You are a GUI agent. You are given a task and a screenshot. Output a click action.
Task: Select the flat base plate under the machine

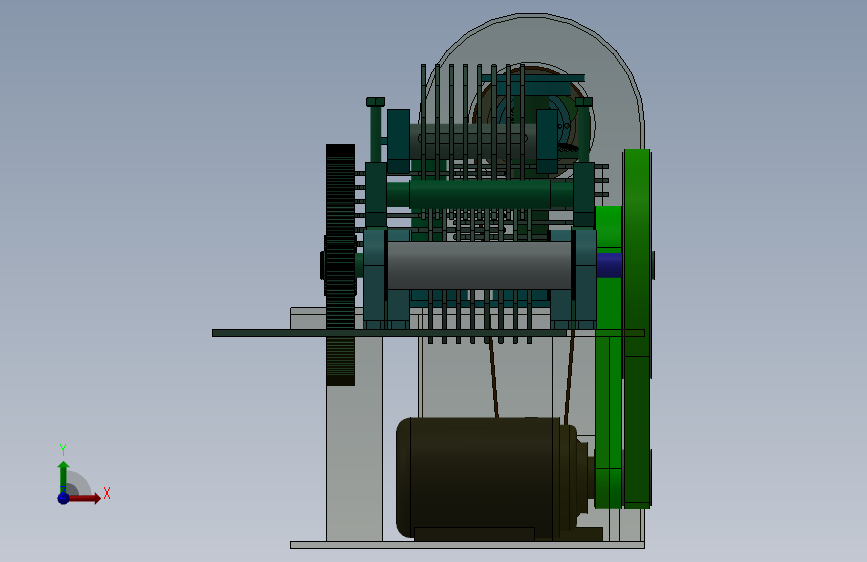click(467, 545)
